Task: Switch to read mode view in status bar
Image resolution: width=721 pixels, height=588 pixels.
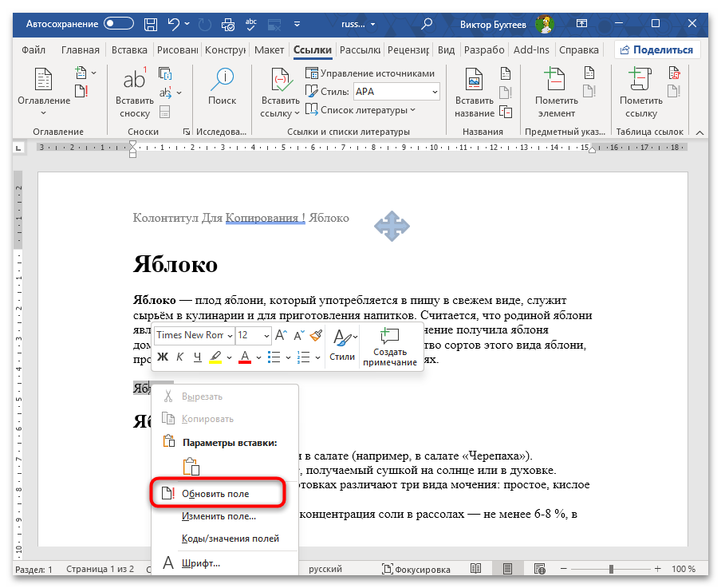Action: [476, 569]
